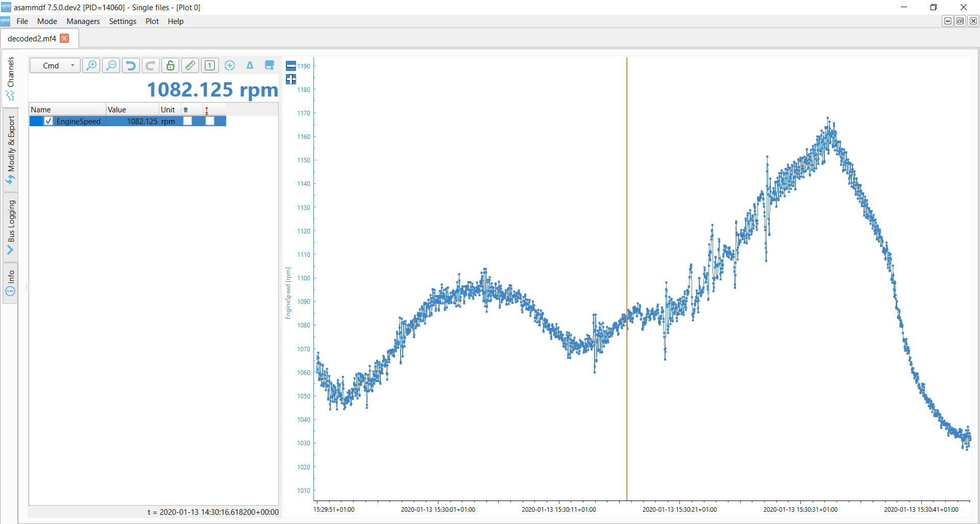Screen dimensions: 980x524
Task: Restore the inner plot subwindow
Action: click(x=960, y=21)
